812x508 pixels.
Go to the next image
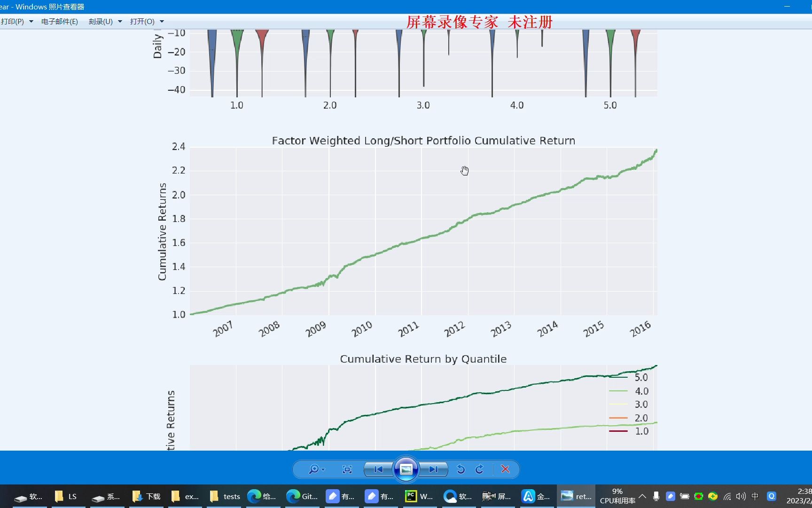point(433,469)
